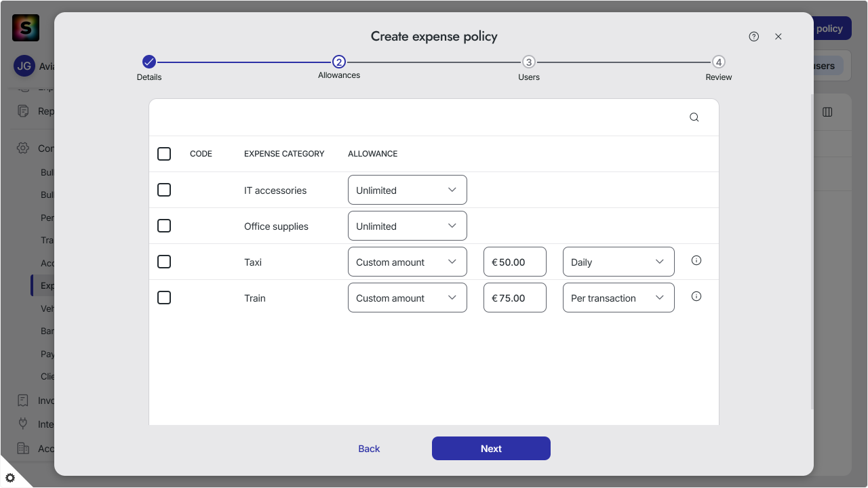Select the Allowances step 2
Screen dimensions: 868x488
pos(339,68)
